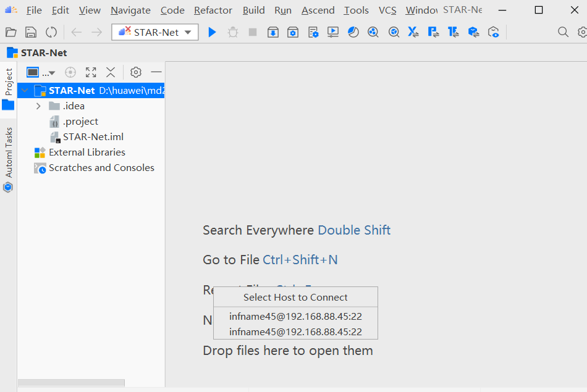Hide the Project panel with minus icon
587x392 pixels.
[x=156, y=72]
